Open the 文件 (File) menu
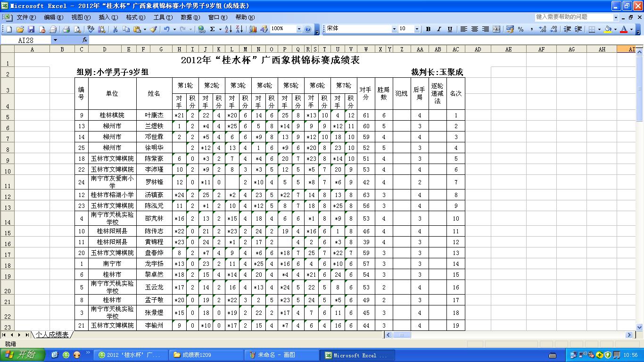 [x=26, y=17]
